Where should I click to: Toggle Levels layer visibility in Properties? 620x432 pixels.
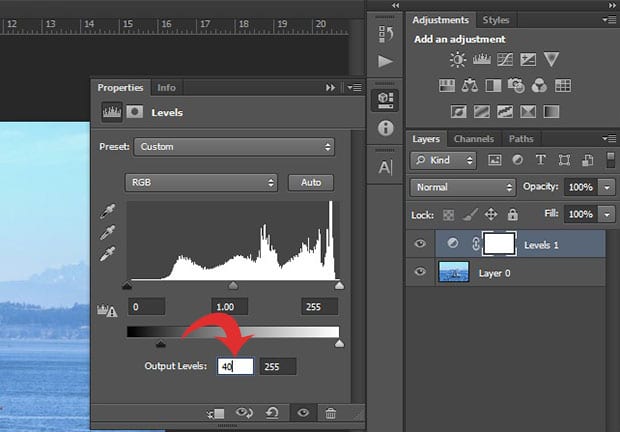pyautogui.click(x=303, y=413)
